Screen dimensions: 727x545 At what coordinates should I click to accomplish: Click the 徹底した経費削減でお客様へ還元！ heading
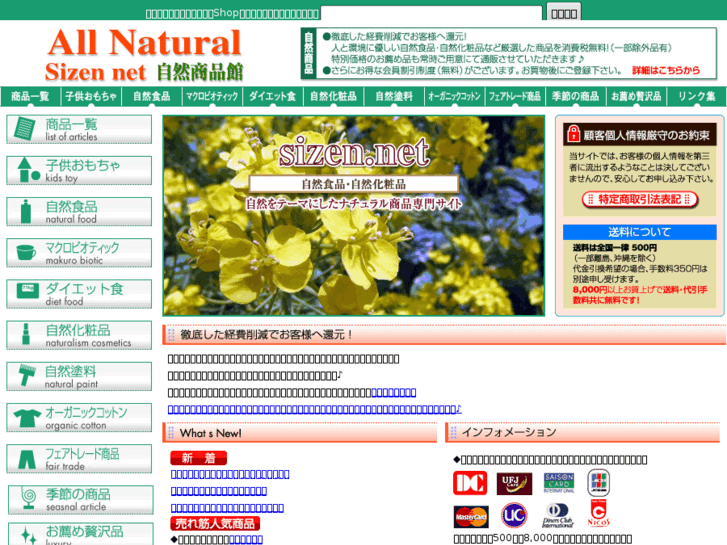[x=444, y=335]
